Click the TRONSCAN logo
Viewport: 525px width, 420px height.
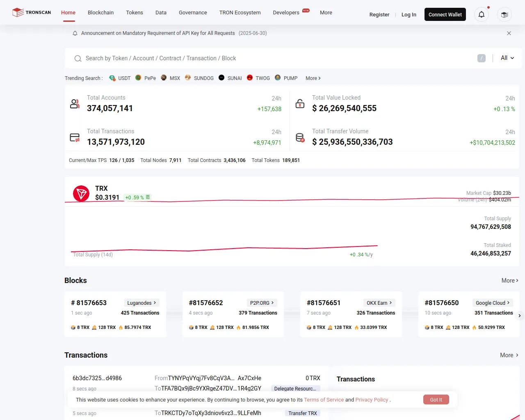pyautogui.click(x=32, y=12)
